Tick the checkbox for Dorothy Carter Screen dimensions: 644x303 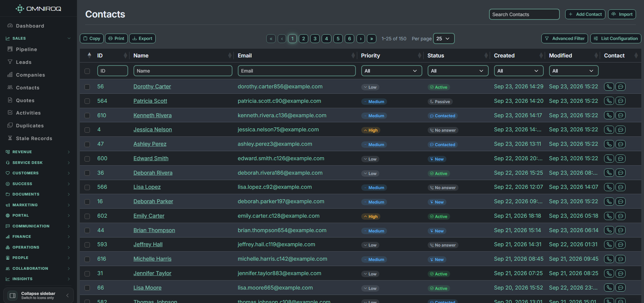point(87,87)
